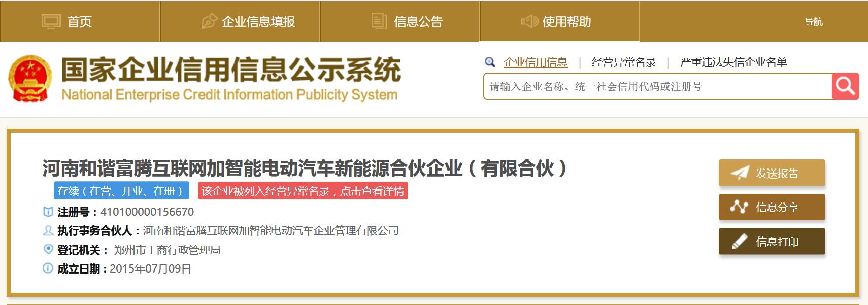Screen dimensions: 868x305
Task: Click the info icon beside 成立日期
Action: [x=48, y=268]
